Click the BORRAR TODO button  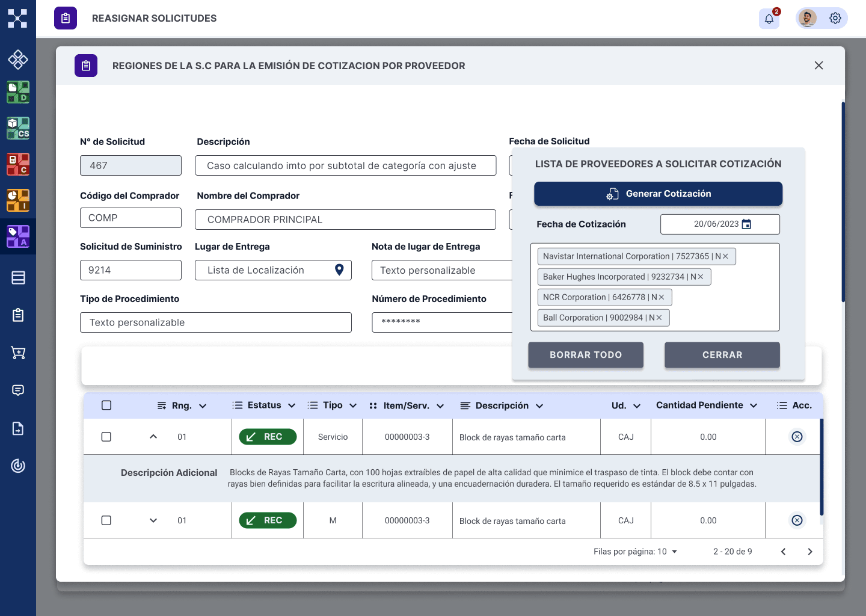click(586, 355)
